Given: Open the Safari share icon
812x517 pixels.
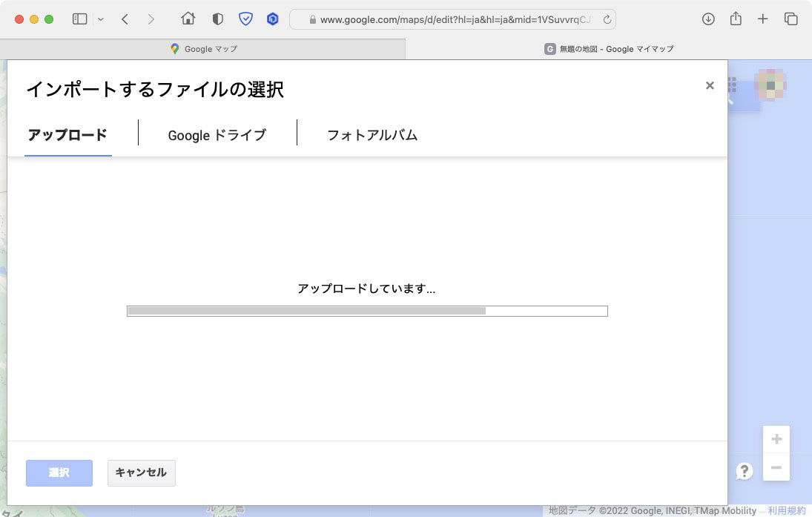Looking at the screenshot, I should click(x=736, y=19).
